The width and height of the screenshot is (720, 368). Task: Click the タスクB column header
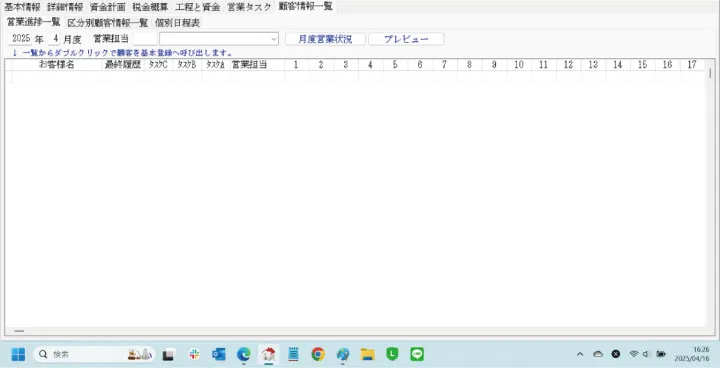click(x=187, y=65)
